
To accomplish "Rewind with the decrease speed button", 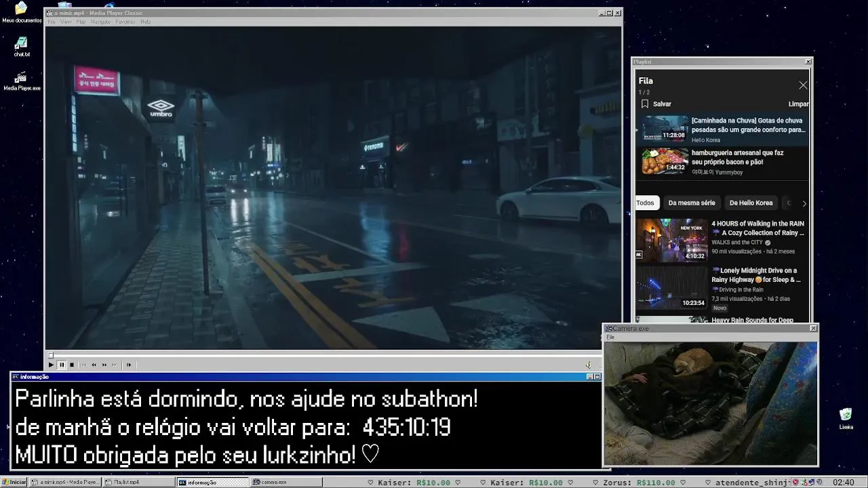I will (x=94, y=365).
